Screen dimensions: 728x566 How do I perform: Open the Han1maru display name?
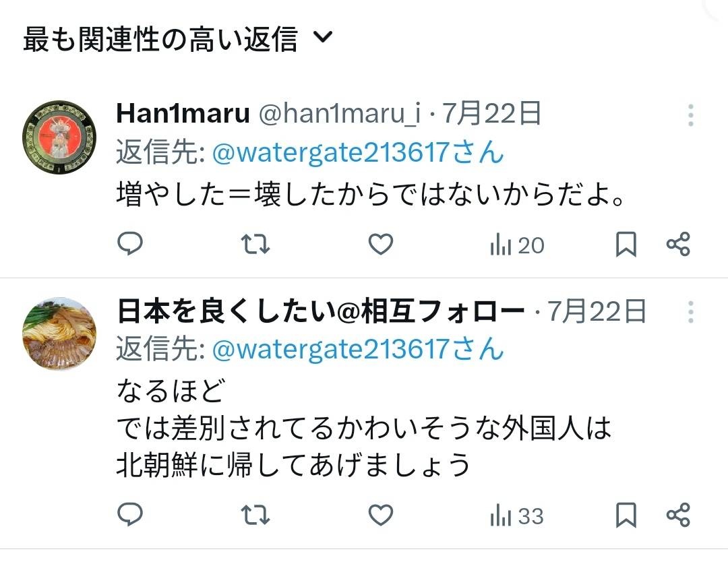[x=183, y=113]
